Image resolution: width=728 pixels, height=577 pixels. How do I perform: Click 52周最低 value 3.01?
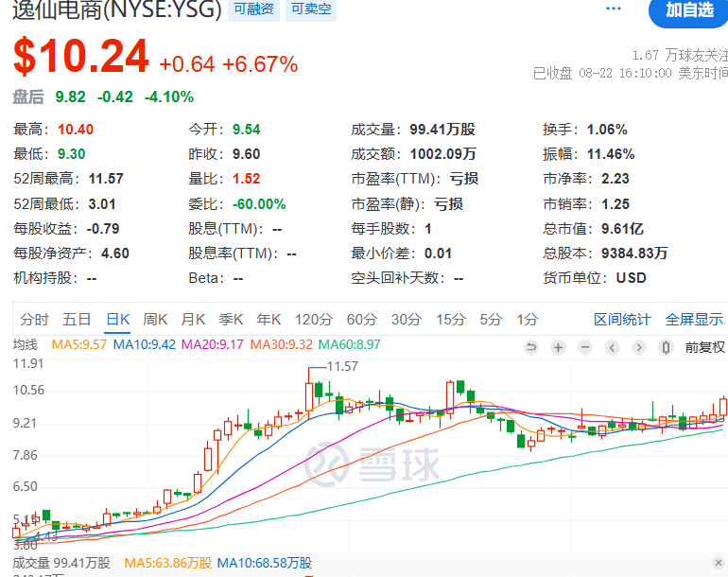(102, 204)
